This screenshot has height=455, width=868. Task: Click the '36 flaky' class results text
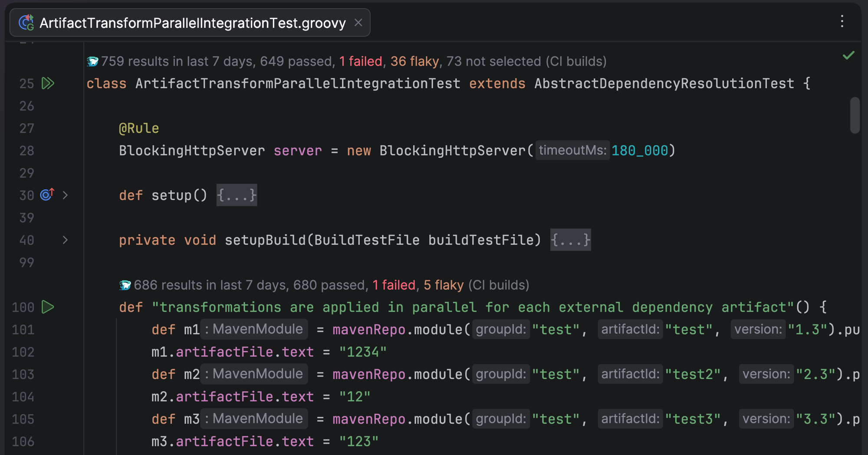pos(414,62)
